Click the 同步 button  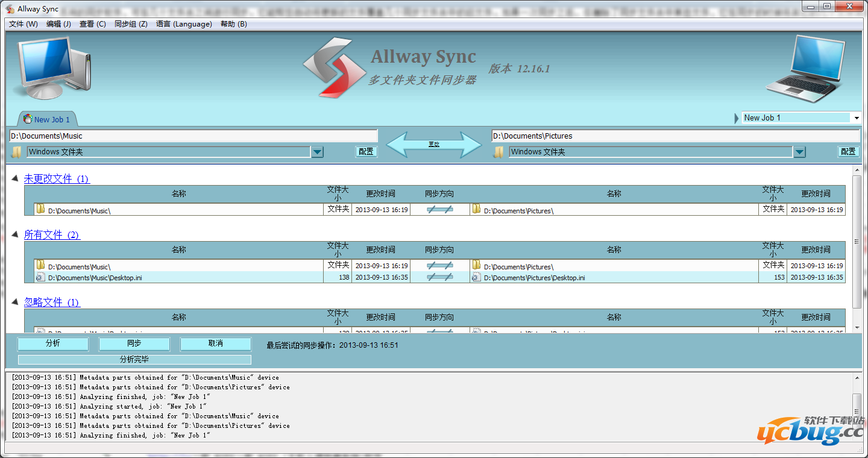pos(134,343)
